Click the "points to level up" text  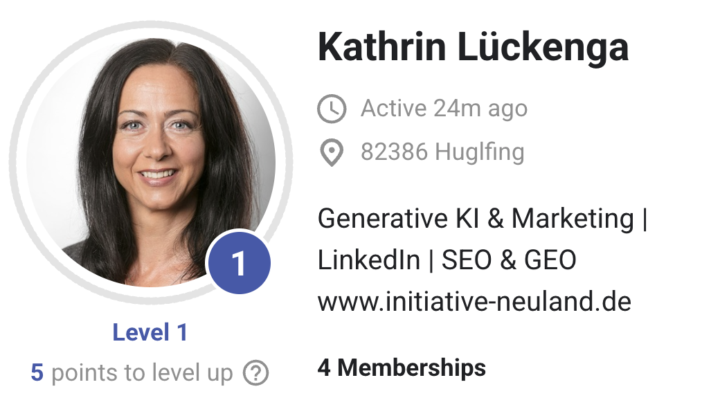[141, 374]
